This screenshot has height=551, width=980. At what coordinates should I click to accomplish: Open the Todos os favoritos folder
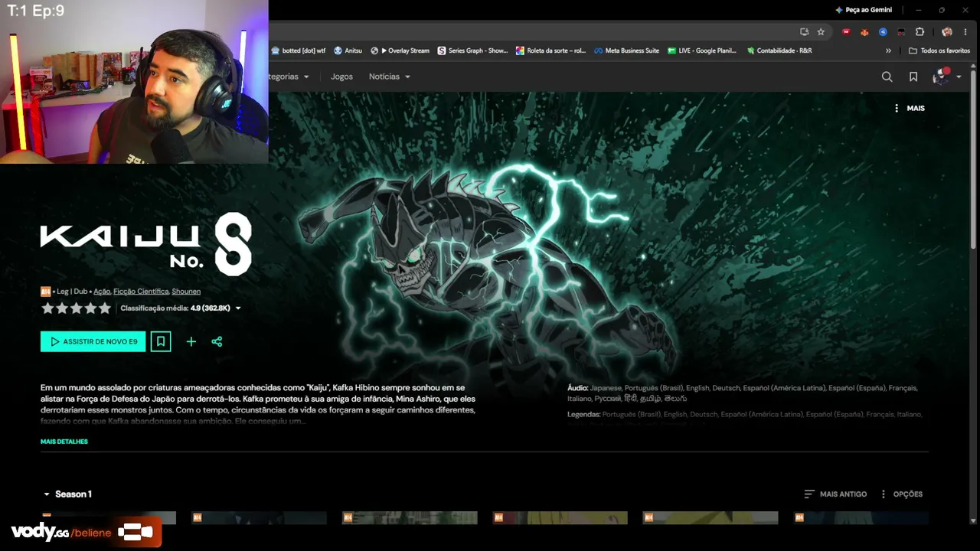(x=939, y=51)
